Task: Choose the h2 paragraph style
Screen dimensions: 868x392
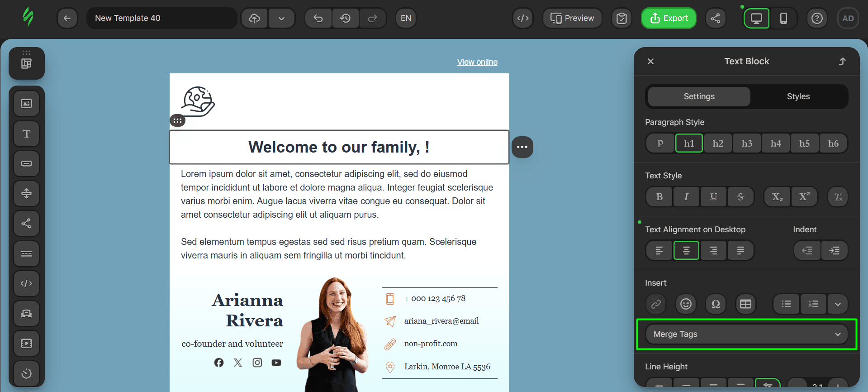Action: (718, 143)
